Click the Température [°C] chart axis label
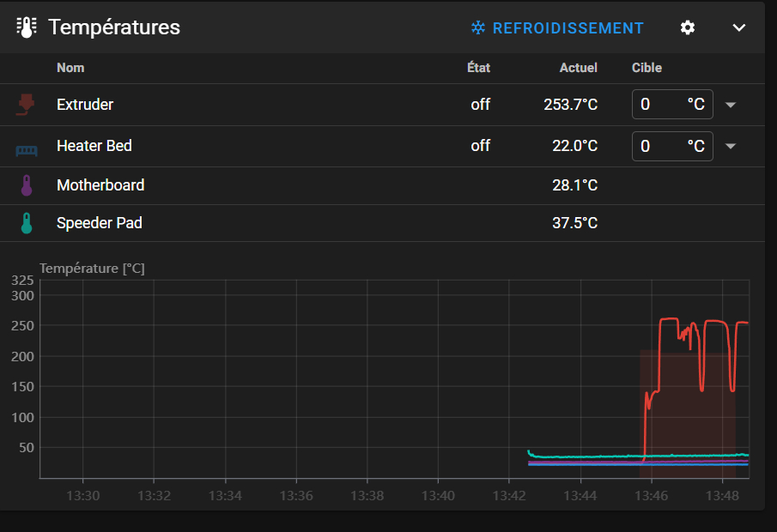This screenshot has width=777, height=532. click(x=92, y=269)
